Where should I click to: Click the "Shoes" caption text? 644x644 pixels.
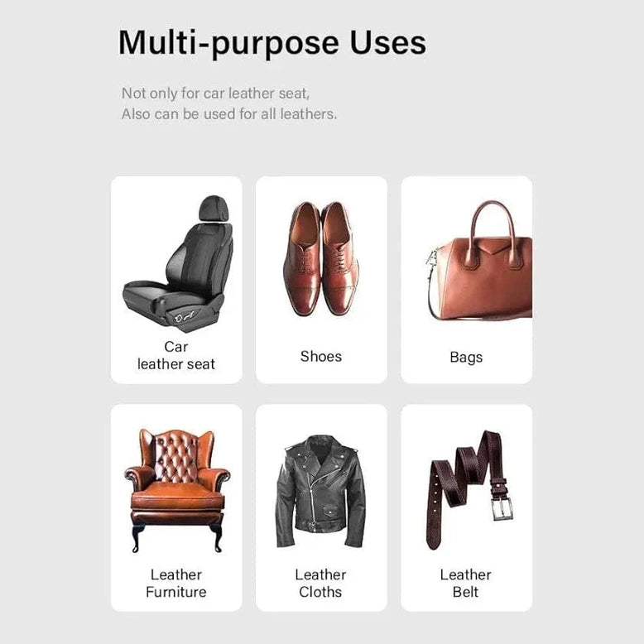point(321,356)
